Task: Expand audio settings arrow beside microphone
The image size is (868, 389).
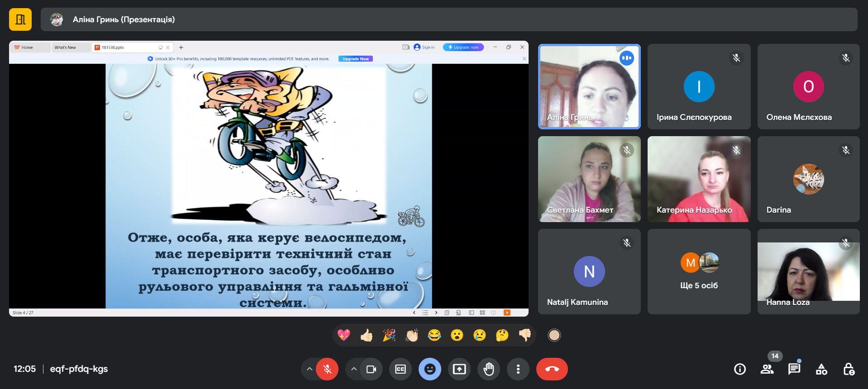Action: (310, 369)
